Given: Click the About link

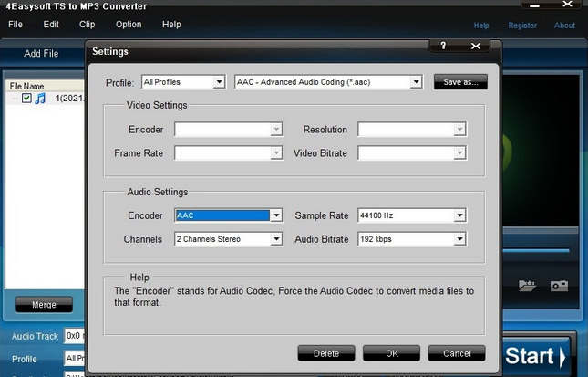Looking at the screenshot, I should coord(564,26).
